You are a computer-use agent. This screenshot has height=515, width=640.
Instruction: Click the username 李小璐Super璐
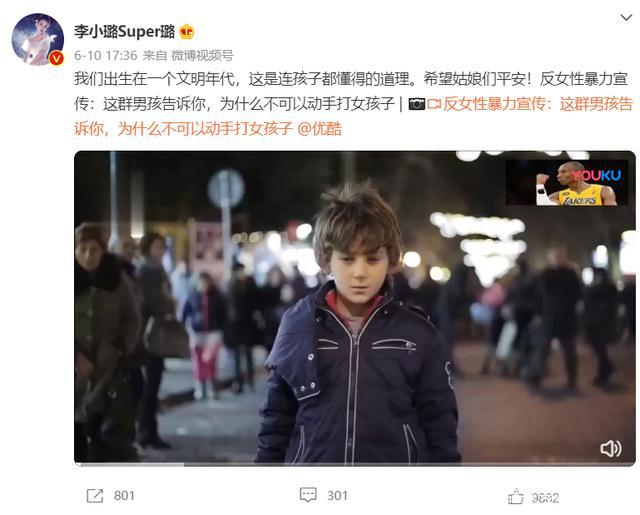pyautogui.click(x=124, y=31)
